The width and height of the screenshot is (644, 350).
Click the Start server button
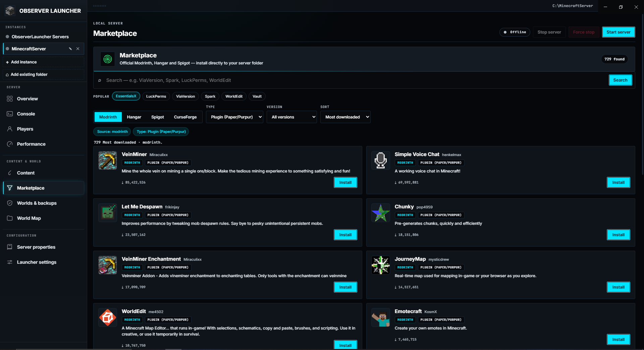pos(619,32)
